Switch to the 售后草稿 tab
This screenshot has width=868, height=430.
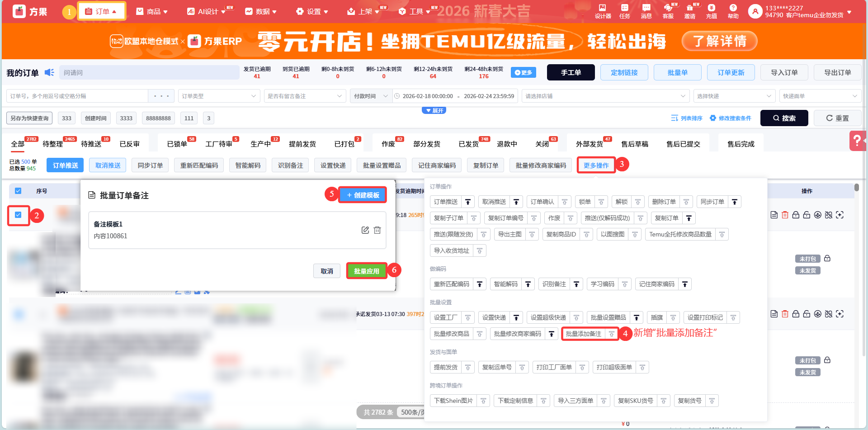(635, 144)
